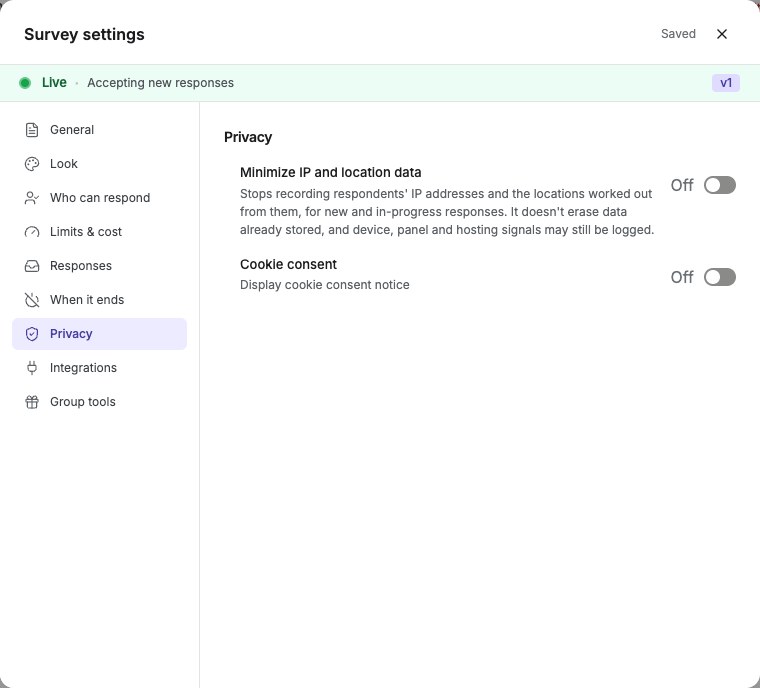Click the Responses inbox icon

[32, 266]
